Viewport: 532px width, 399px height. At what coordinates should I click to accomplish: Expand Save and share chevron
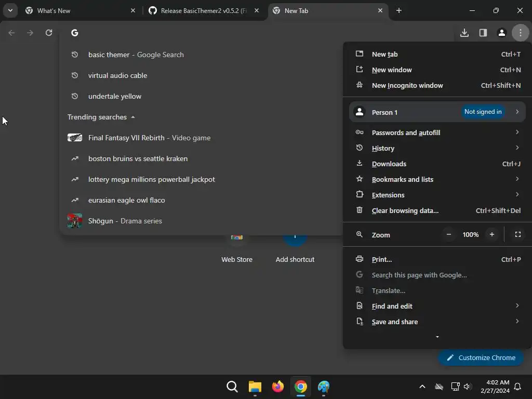517,321
